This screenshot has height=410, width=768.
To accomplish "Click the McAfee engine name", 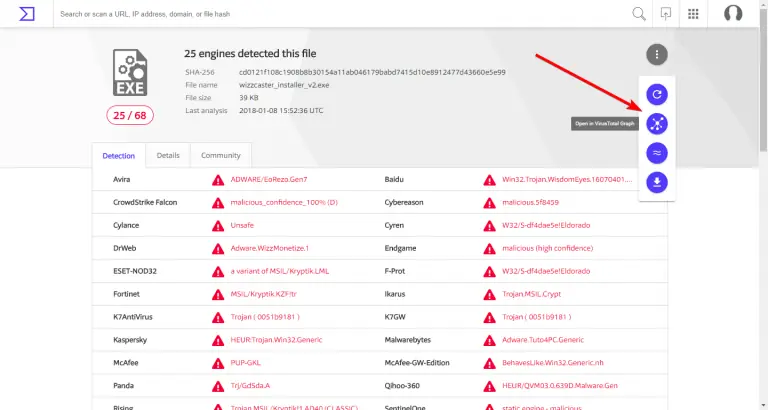I will click(x=125, y=362).
